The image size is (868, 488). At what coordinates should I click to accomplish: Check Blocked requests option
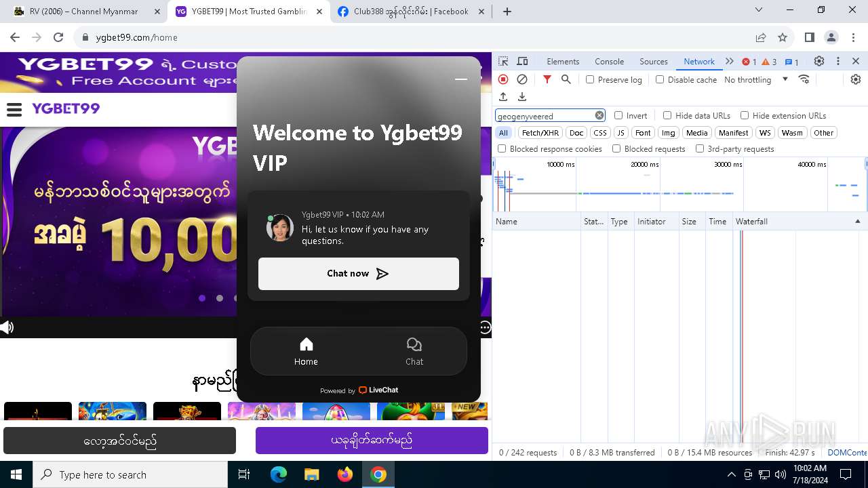click(x=616, y=148)
